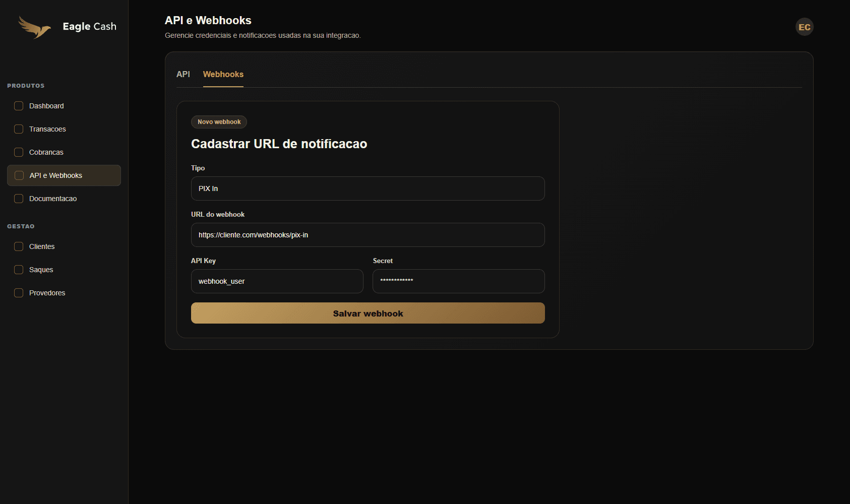
Task: Open Documentacao page link
Action: [x=64, y=199]
